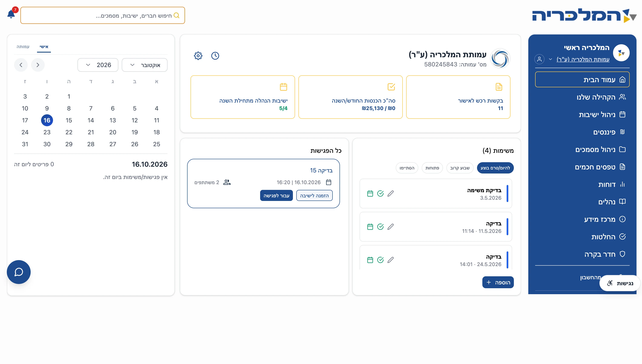
Task: Open the settings gear icon
Action: tap(198, 56)
